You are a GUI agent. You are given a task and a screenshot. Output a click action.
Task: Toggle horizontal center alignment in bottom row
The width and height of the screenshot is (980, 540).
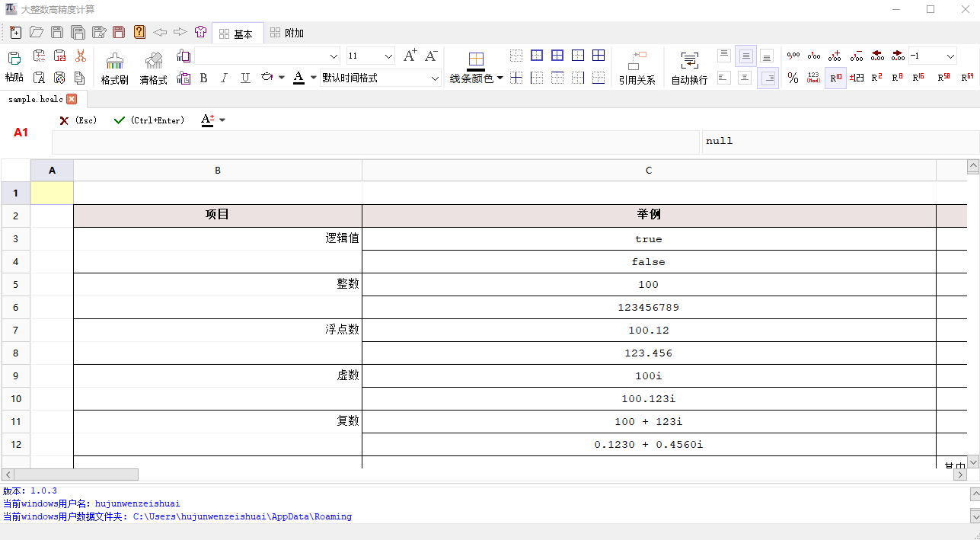coord(745,78)
